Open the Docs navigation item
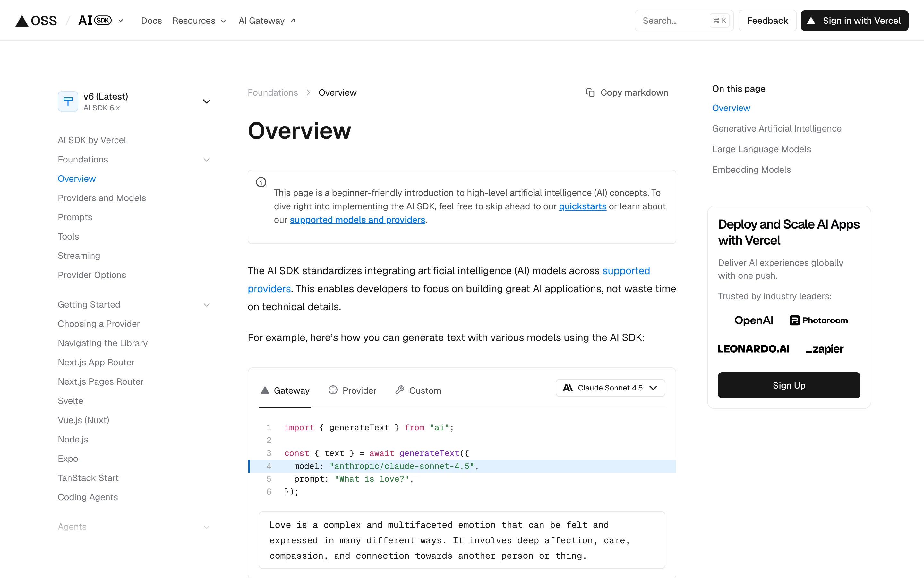Image resolution: width=924 pixels, height=578 pixels. click(x=151, y=21)
